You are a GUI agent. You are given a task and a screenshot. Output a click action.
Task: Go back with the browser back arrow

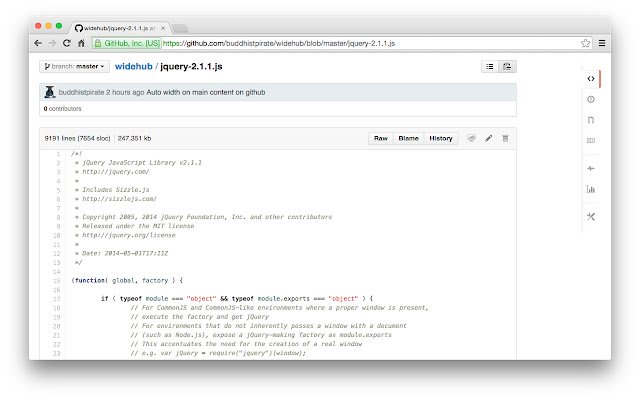(38, 43)
